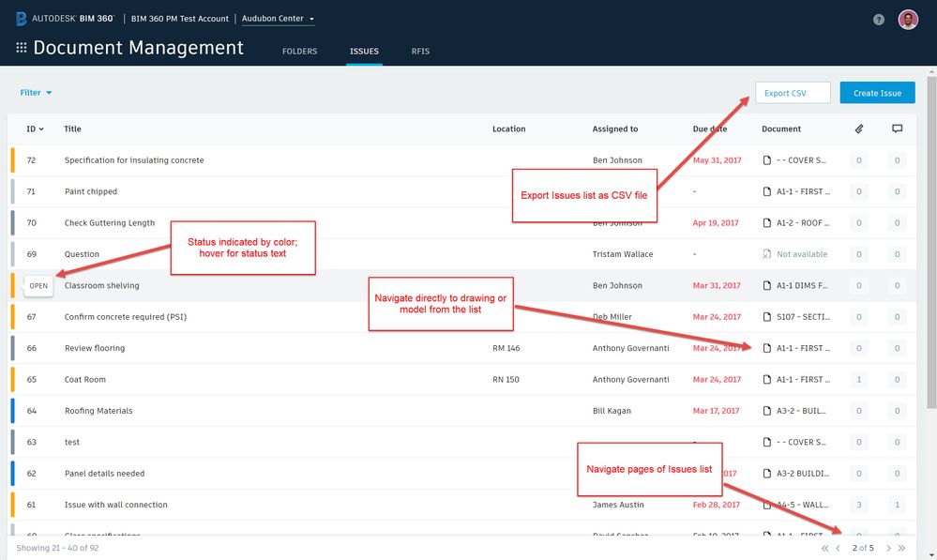This screenshot has height=560, width=937.
Task: Click document icon in Roofing Materials row
Action: point(766,411)
